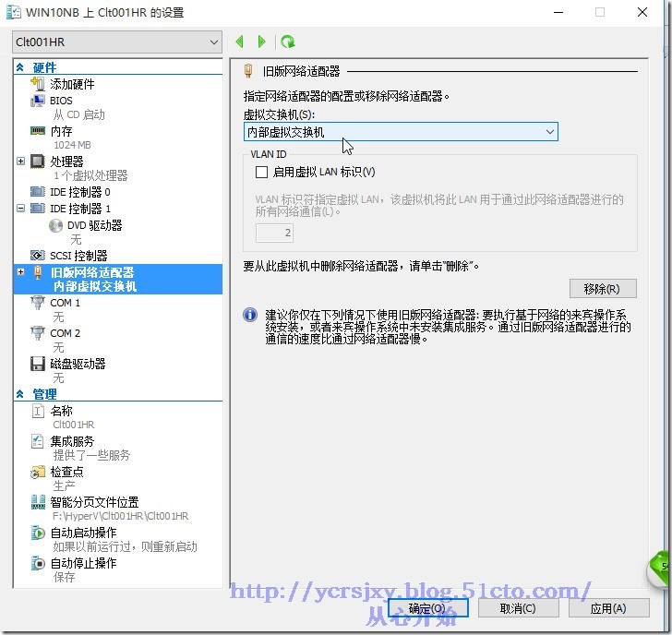This screenshot has height=635, width=672.
Task: Select the COM 2 port icon
Action: pyautogui.click(x=38, y=333)
